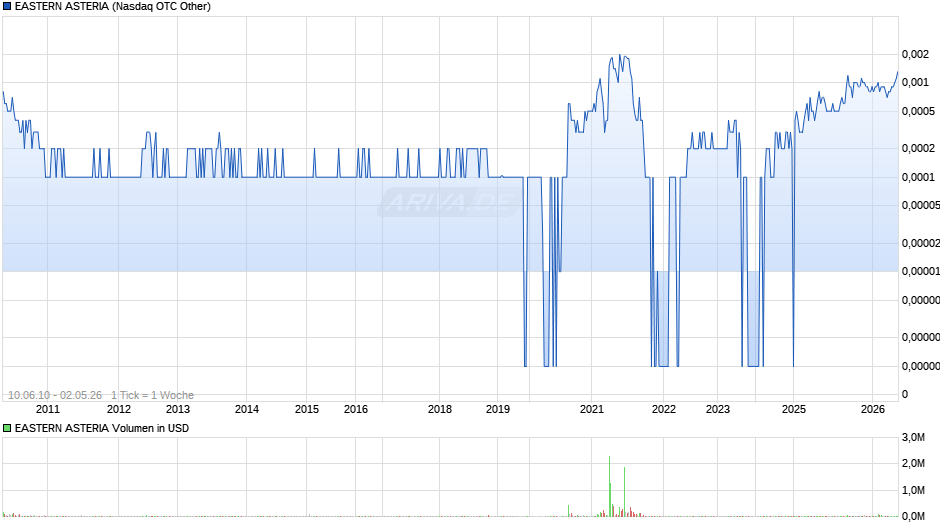940x526 pixels.
Task: Click the 1,0M volume axis label
Action: [913, 490]
